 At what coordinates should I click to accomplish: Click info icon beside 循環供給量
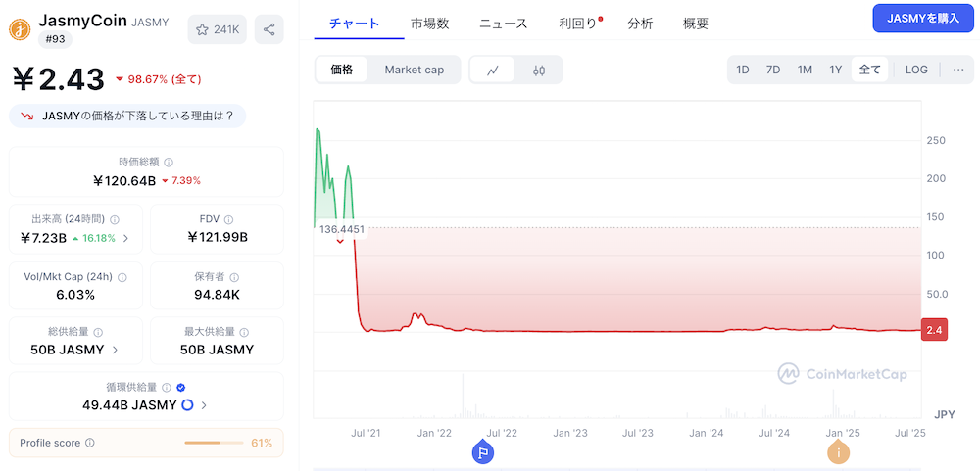click(167, 388)
